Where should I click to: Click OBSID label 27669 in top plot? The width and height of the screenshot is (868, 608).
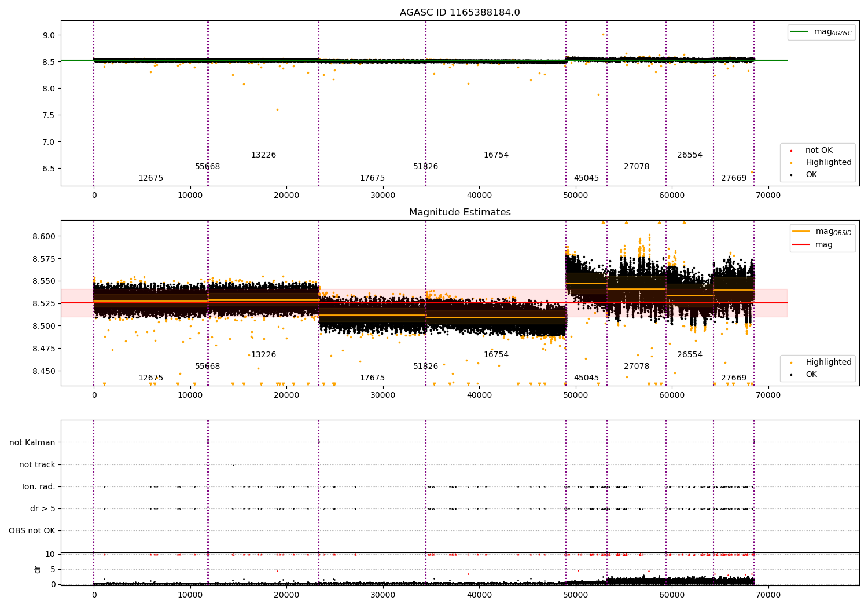734,178
